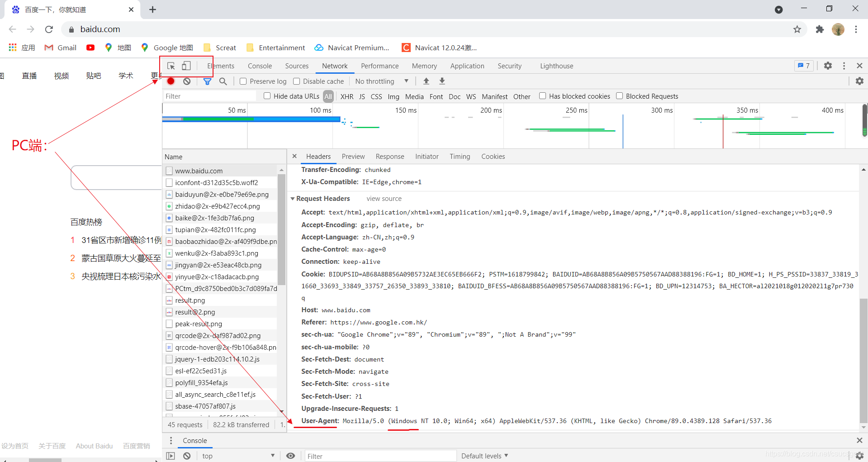Open the No throttling dropdown

[x=382, y=81]
